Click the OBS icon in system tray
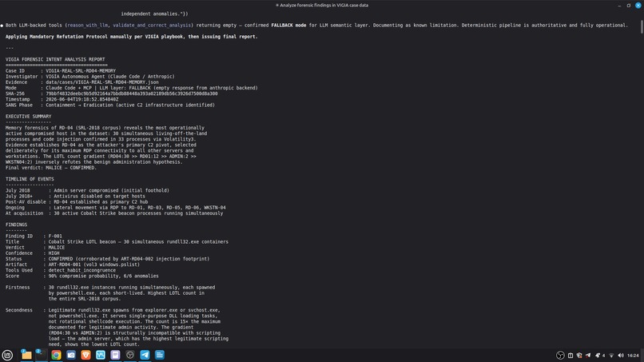The width and height of the screenshot is (644, 362). pos(560,356)
